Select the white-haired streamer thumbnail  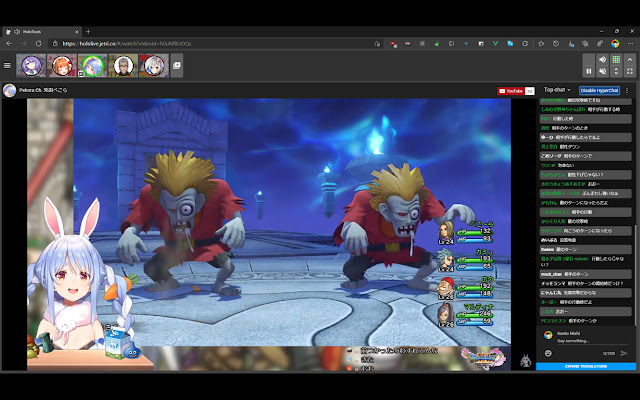154,66
